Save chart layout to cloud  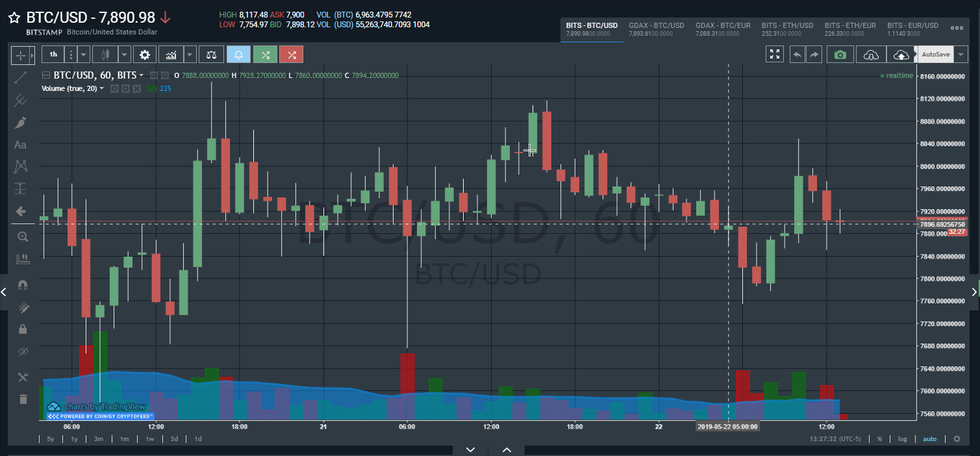click(x=901, y=55)
